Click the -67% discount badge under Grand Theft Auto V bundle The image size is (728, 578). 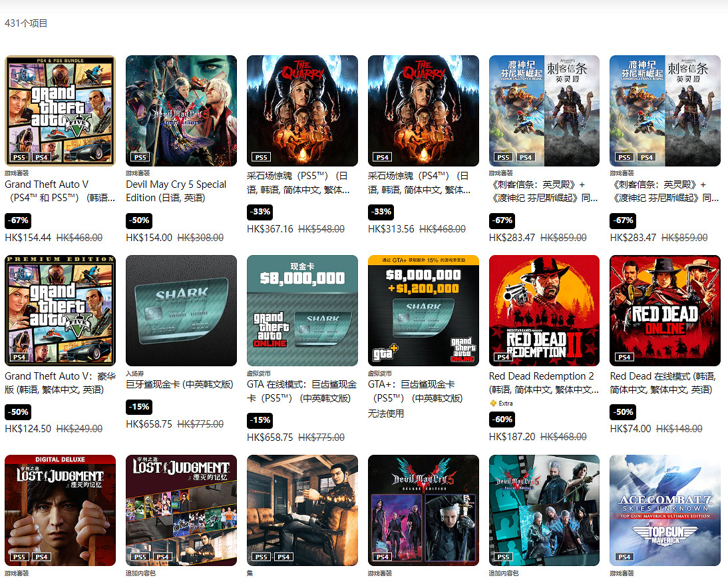pos(17,220)
